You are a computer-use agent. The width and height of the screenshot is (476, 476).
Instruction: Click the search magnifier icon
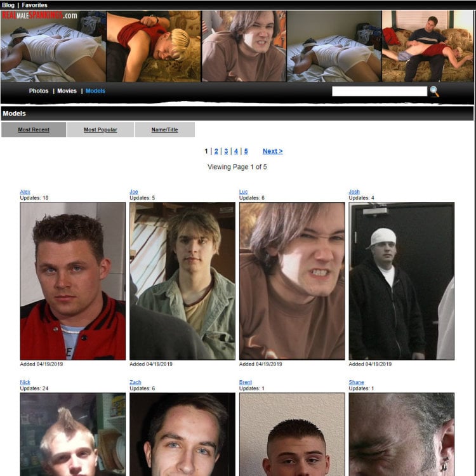434,91
